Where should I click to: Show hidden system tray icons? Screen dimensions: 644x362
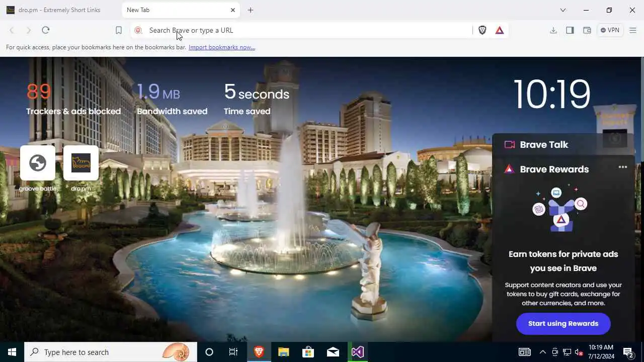click(542, 352)
